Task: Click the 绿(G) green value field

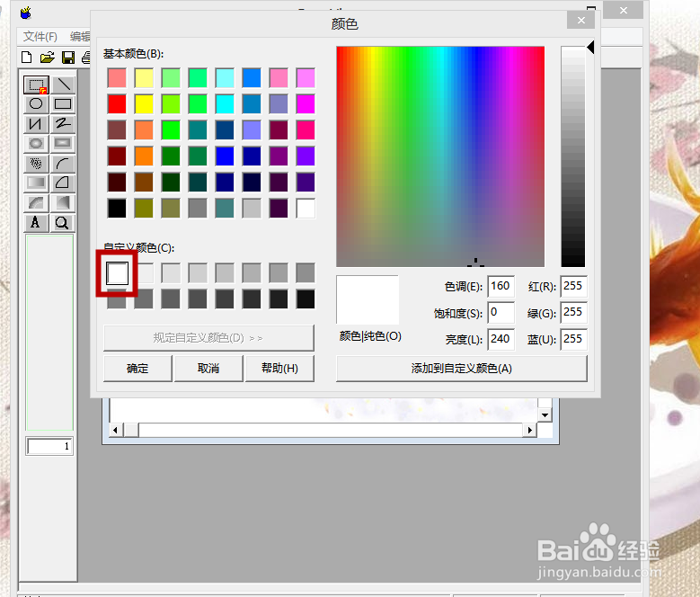Action: coord(574,313)
